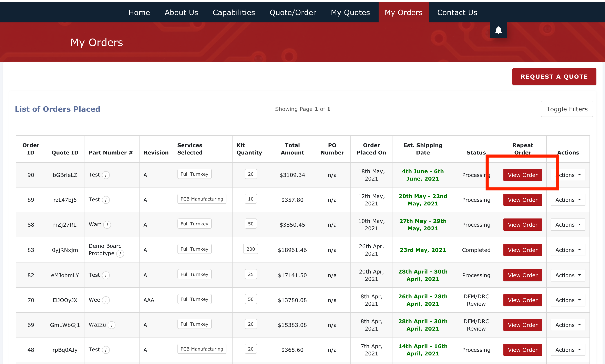This screenshot has width=605, height=364.
Task: Click total amount $357.80
Action: pos(292,200)
